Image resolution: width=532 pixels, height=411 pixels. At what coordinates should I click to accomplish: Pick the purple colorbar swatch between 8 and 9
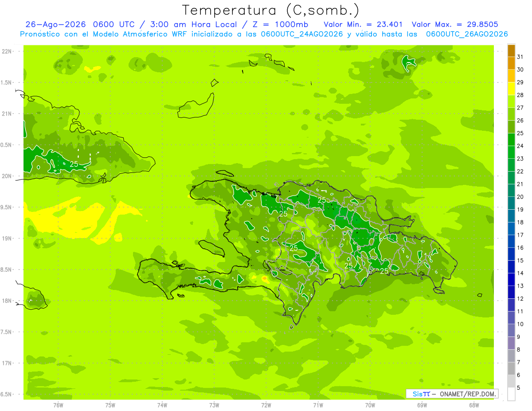(x=511, y=343)
